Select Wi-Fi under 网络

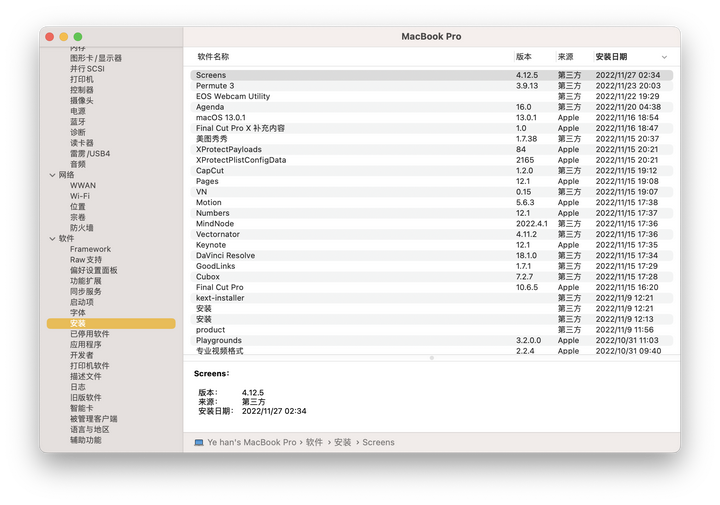[x=80, y=196]
